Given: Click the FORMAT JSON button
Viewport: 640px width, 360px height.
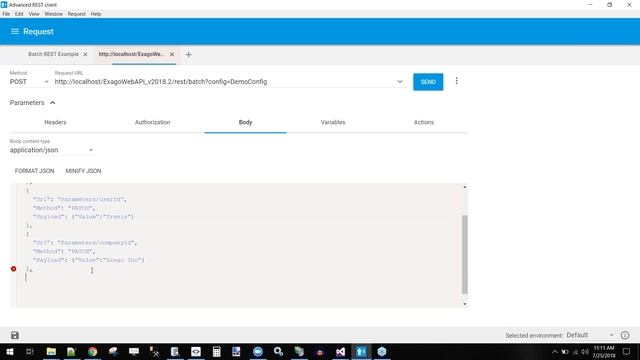Looking at the screenshot, I should coord(34,171).
